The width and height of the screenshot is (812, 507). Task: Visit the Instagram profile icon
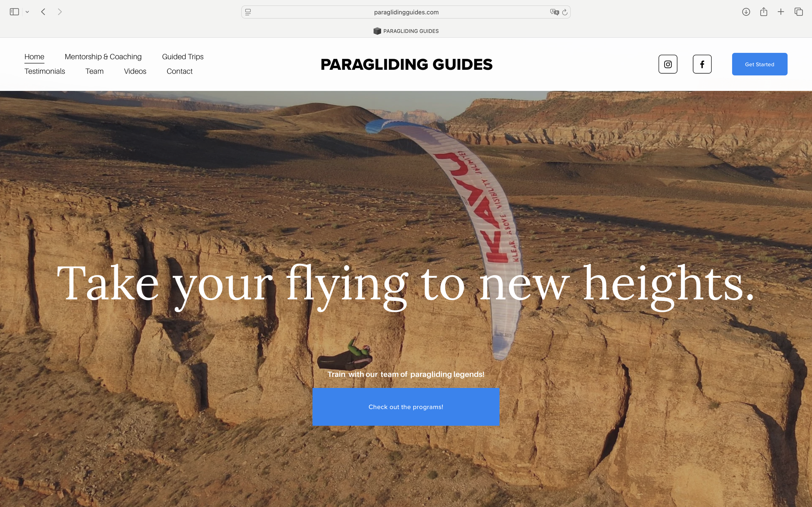pos(668,64)
